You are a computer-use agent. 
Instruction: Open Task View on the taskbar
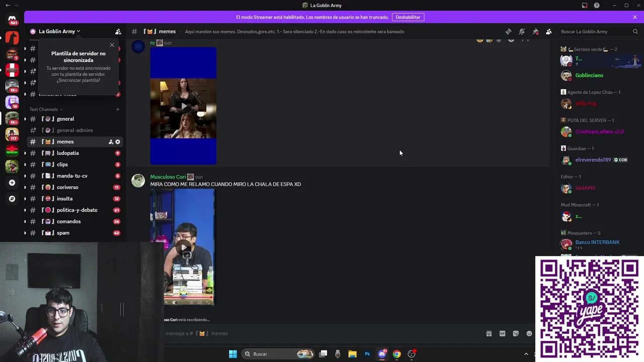pyautogui.click(x=324, y=354)
